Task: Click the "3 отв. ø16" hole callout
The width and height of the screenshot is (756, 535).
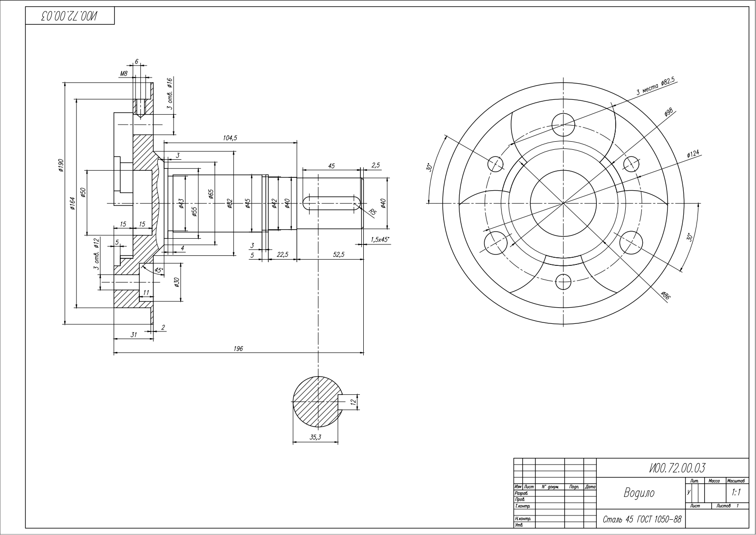Action: point(170,94)
